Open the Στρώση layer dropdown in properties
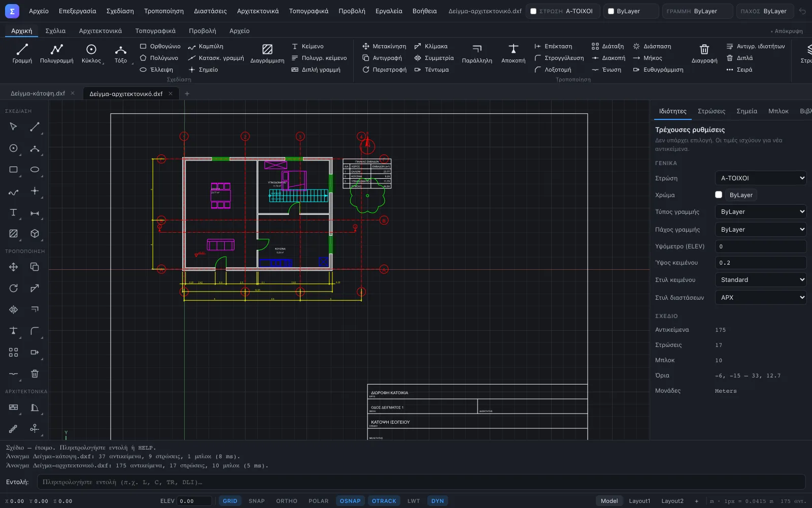 pos(761,178)
